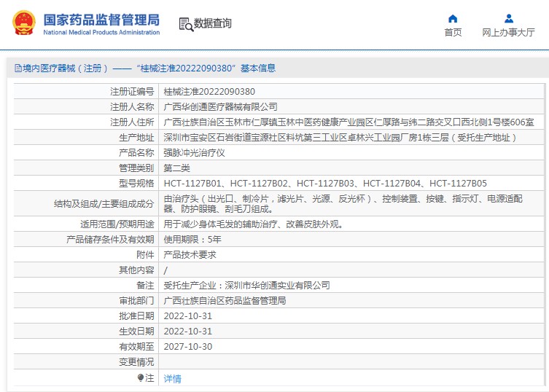549x392 pixels.
Task: Click the bulb icon beside 注
Action: 141,377
